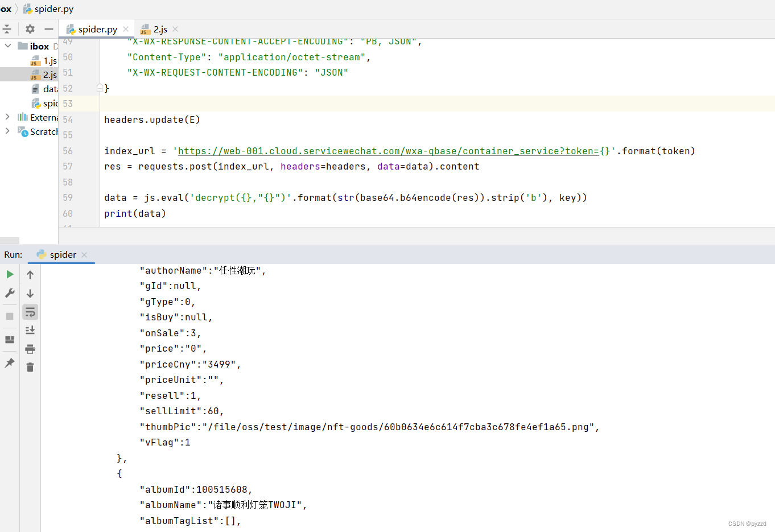This screenshot has height=532, width=775.
Task: Click line number 56 in gutter
Action: (68, 151)
